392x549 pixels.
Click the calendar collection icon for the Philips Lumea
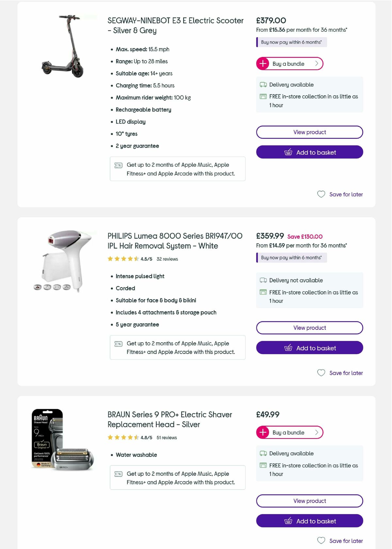263,292
